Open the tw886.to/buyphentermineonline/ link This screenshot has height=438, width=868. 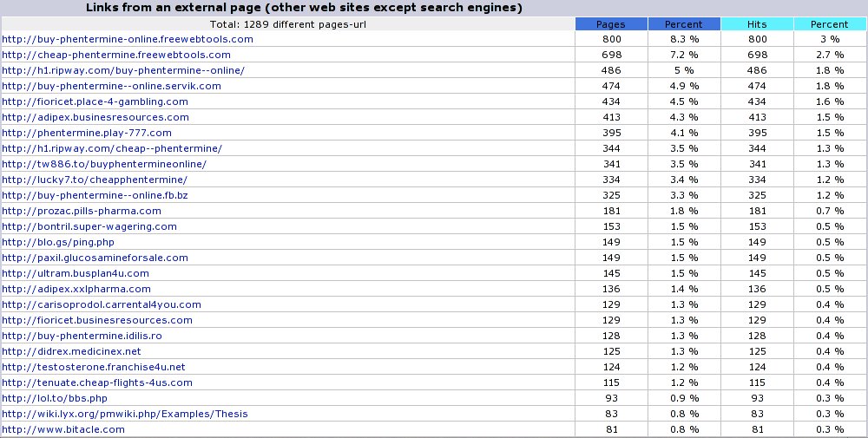click(x=104, y=164)
